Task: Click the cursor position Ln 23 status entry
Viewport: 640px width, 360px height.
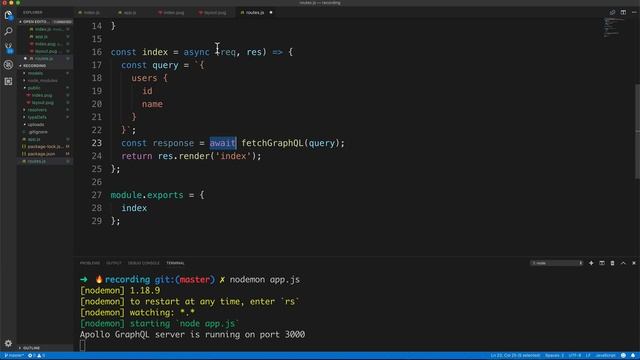Action: (515, 356)
